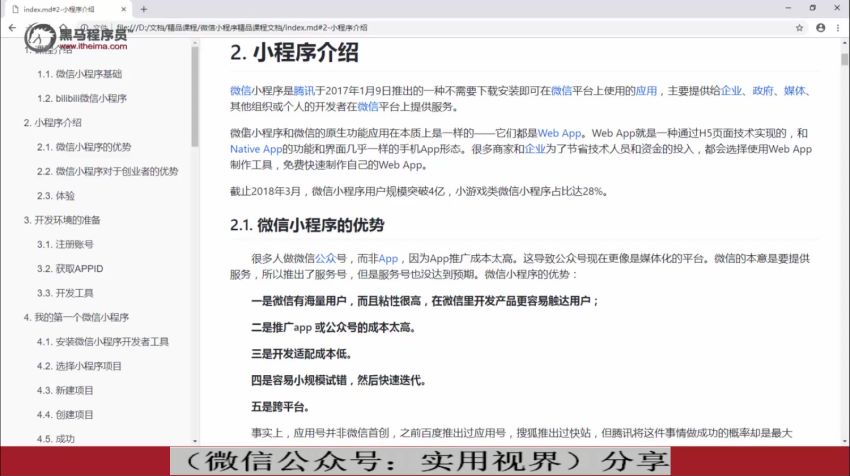Viewport: 850px width, 476px height.
Task: Open the Native App link
Action: (x=256, y=149)
